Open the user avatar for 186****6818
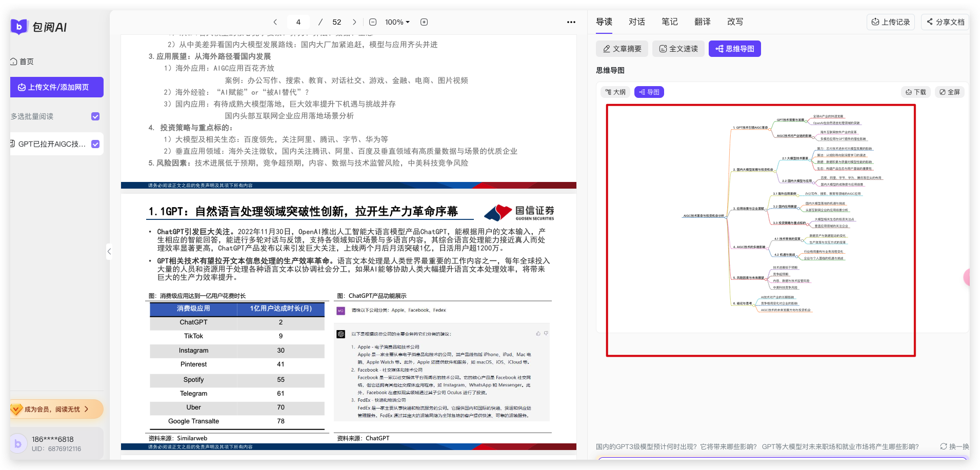This screenshot has height=470, width=980. click(18, 443)
